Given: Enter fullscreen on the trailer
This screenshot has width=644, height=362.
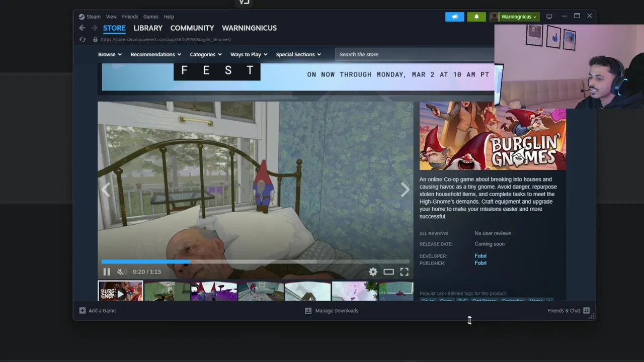Looking at the screenshot, I should point(405,272).
